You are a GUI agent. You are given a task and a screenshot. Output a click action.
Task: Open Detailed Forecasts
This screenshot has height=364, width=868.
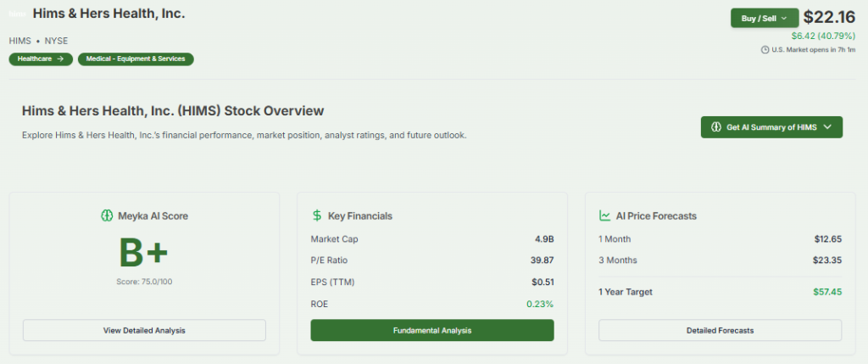[721, 330]
